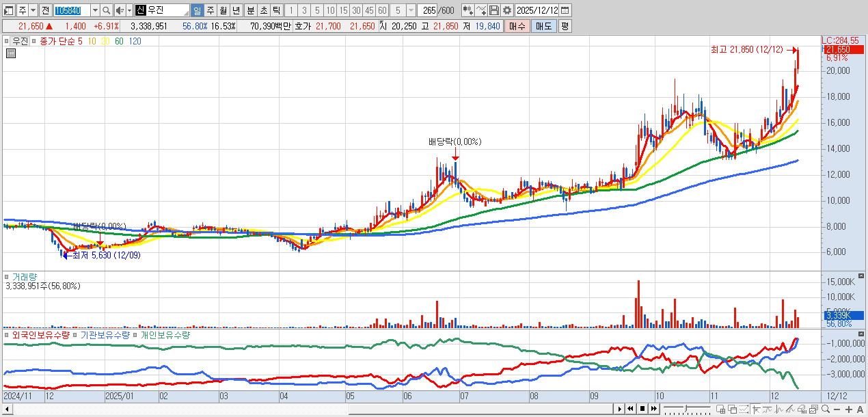Switch to 월 monthly period
The width and height of the screenshot is (868, 417).
pos(223,10)
